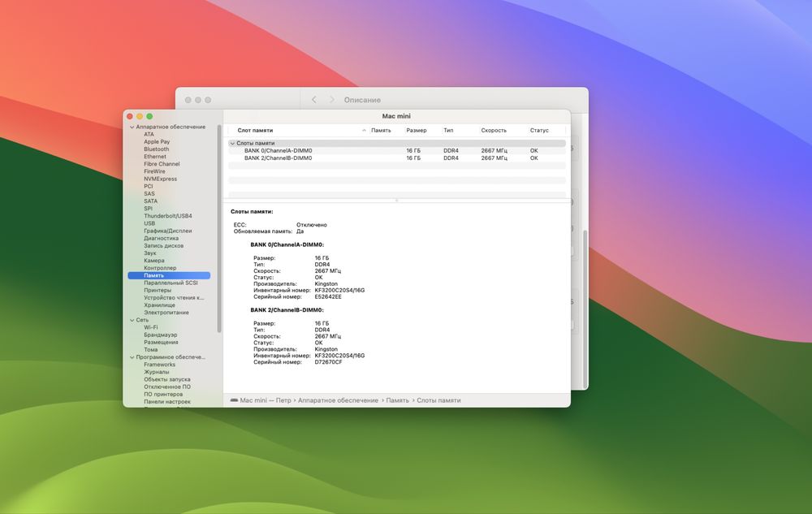Open Графика/Дисплеи in the sidebar
The width and height of the screenshot is (812, 514).
point(168,231)
